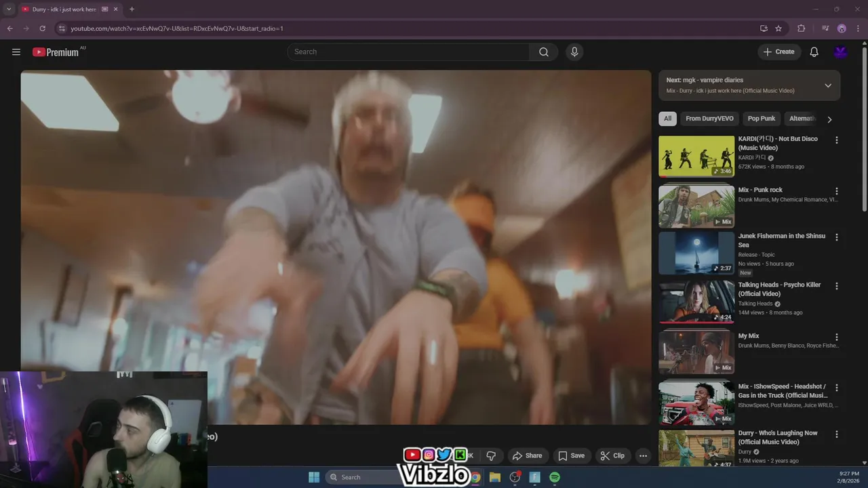
Task: Reload the current page
Action: point(42,28)
